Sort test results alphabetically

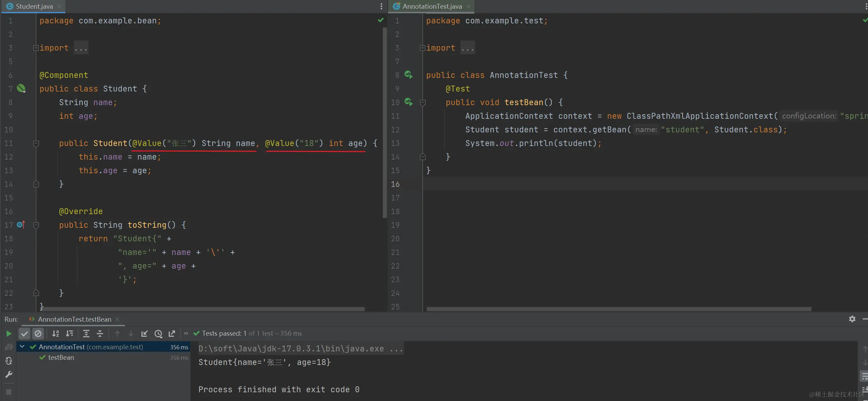point(55,334)
